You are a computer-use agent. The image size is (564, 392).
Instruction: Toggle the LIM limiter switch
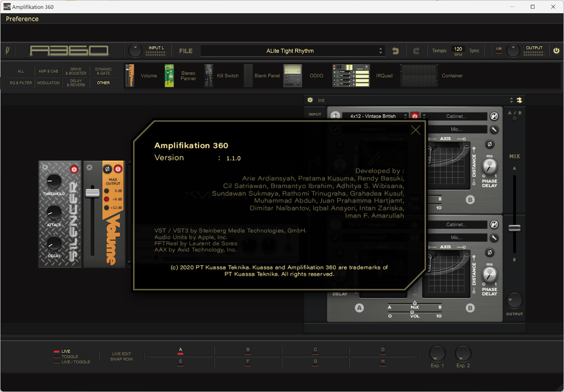(499, 50)
